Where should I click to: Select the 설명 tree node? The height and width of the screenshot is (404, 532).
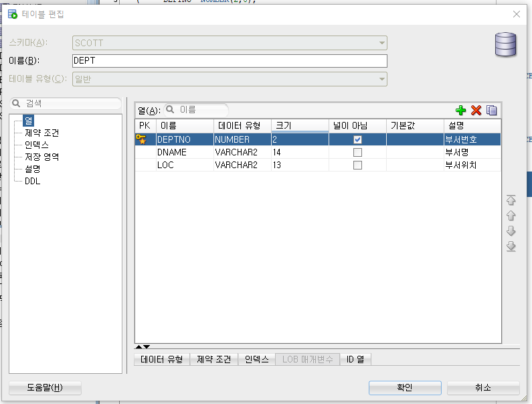33,170
